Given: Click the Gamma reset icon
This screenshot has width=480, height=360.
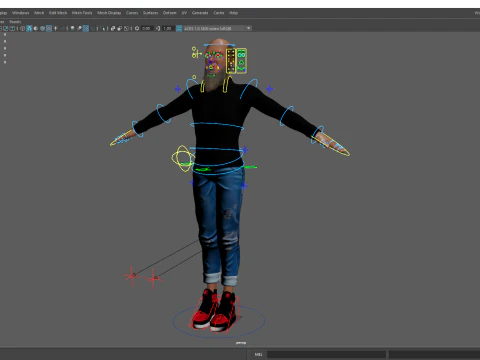Looking at the screenshot, I should point(158,28).
